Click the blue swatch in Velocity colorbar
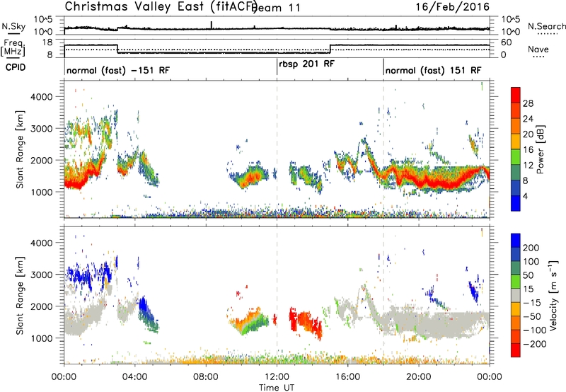 pyautogui.click(x=516, y=241)
